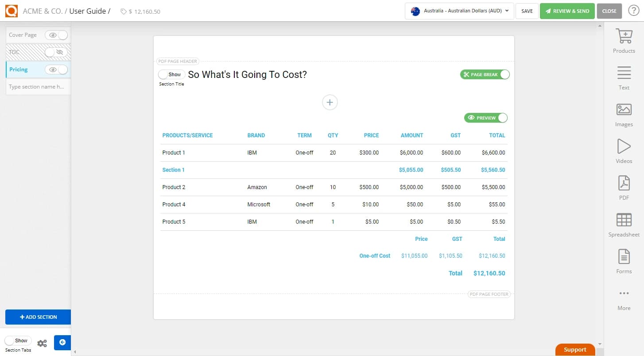This screenshot has height=356, width=644.
Task: Open the Videos insert tool
Action: (x=624, y=151)
